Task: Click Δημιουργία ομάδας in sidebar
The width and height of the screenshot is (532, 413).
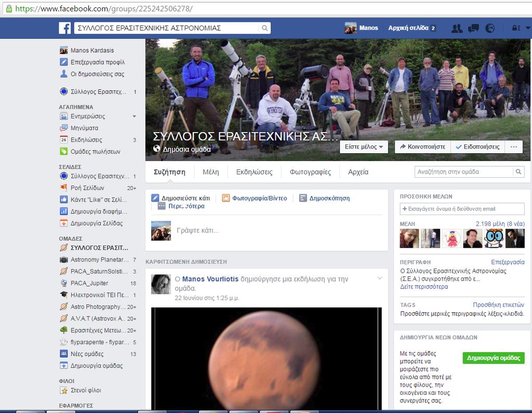Action: (91, 366)
